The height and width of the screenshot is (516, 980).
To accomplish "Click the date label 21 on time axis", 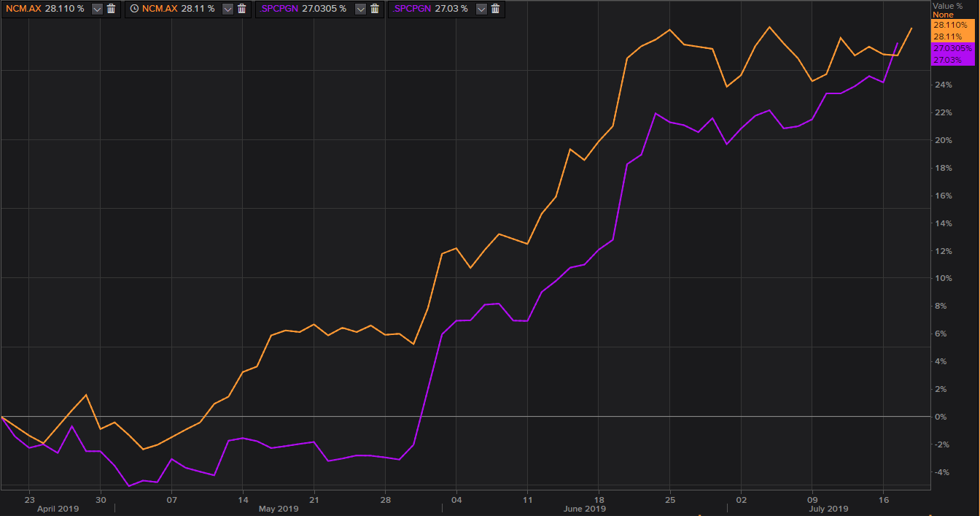I will tap(314, 500).
